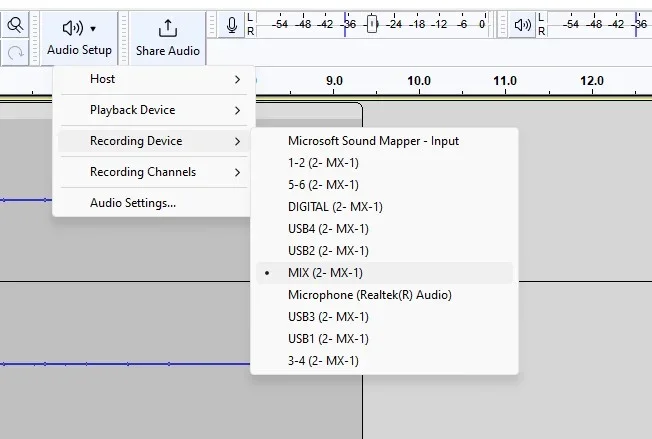Select USB3 (2- MX-1) recording device

tap(384, 317)
